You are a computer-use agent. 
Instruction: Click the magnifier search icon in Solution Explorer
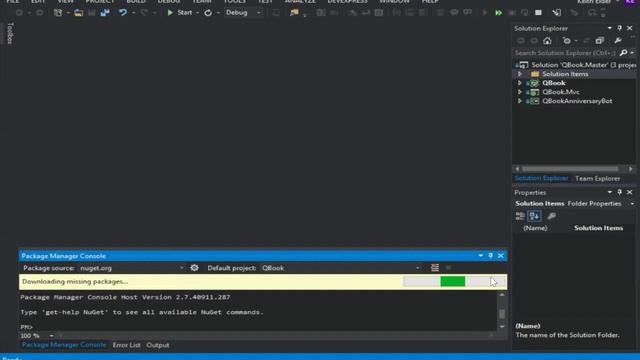click(x=623, y=53)
